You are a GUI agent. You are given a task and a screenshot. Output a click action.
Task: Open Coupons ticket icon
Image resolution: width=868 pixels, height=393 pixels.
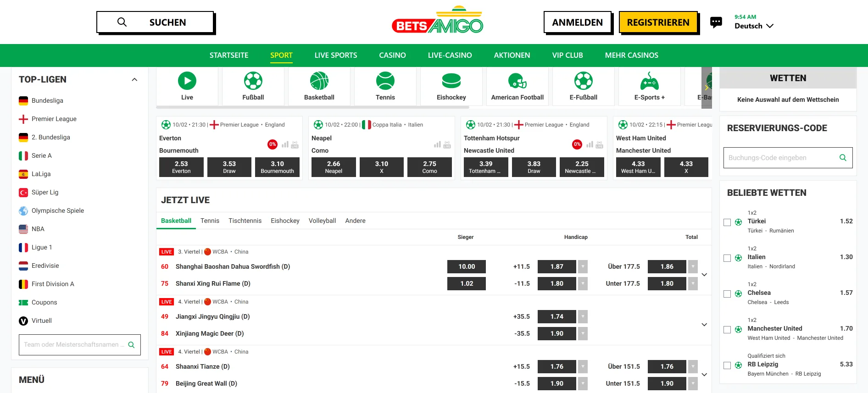tap(23, 302)
